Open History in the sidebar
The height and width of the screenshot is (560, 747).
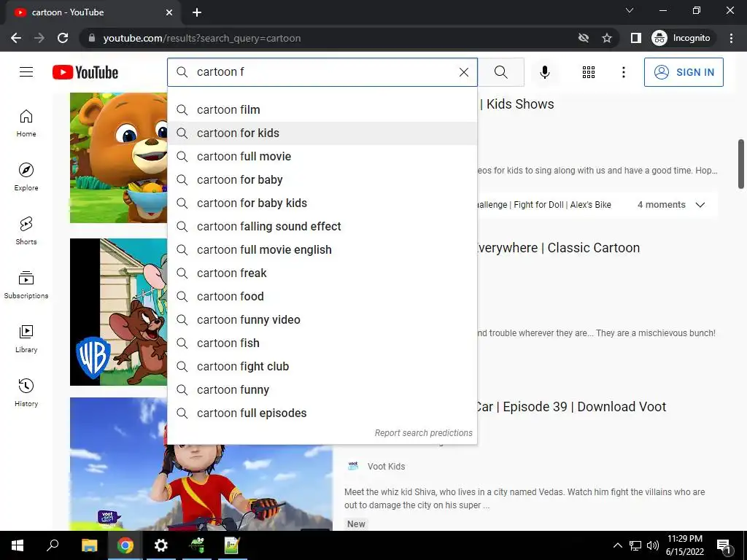26,392
